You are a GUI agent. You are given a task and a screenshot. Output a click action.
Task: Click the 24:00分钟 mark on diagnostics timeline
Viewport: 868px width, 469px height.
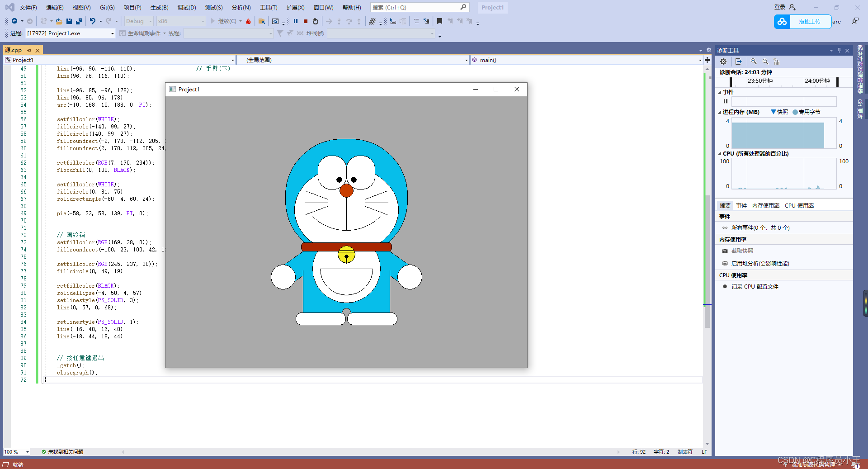click(x=817, y=81)
